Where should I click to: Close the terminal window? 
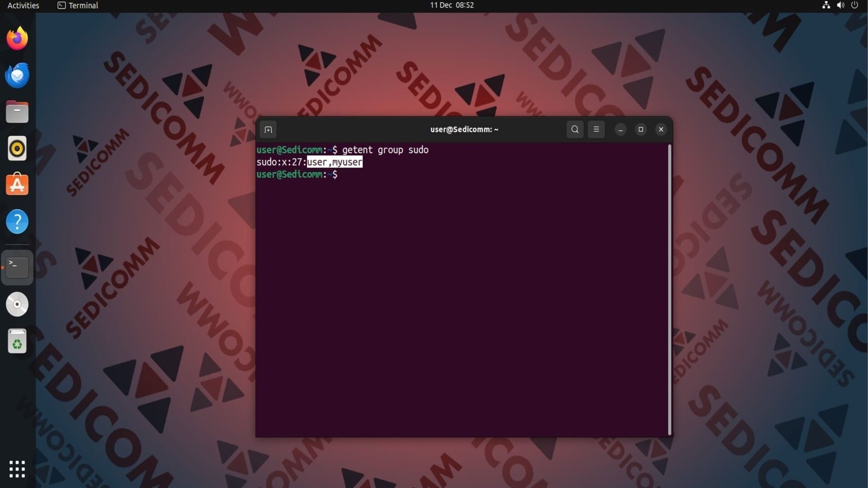pos(661,130)
